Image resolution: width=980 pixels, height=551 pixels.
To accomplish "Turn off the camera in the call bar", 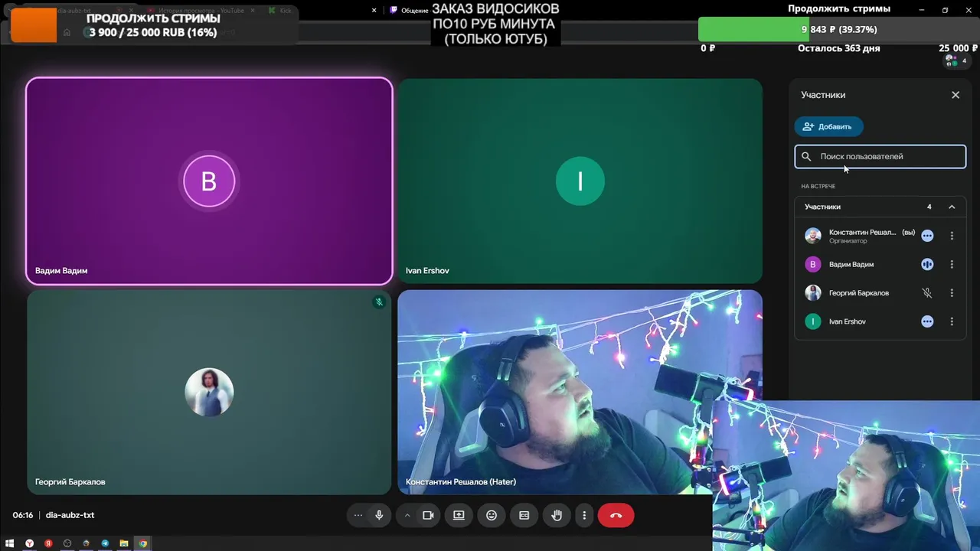I will 428,516.
